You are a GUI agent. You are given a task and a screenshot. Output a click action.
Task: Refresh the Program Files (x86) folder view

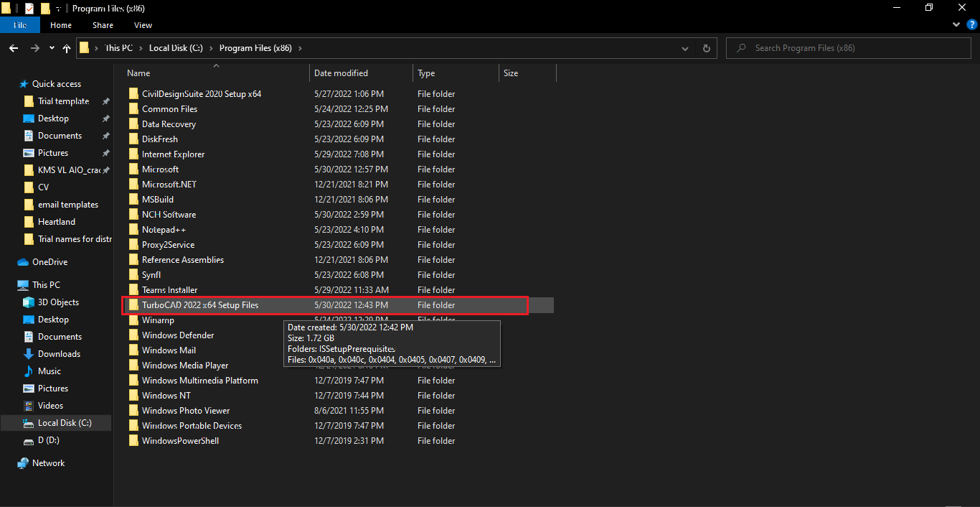[707, 48]
